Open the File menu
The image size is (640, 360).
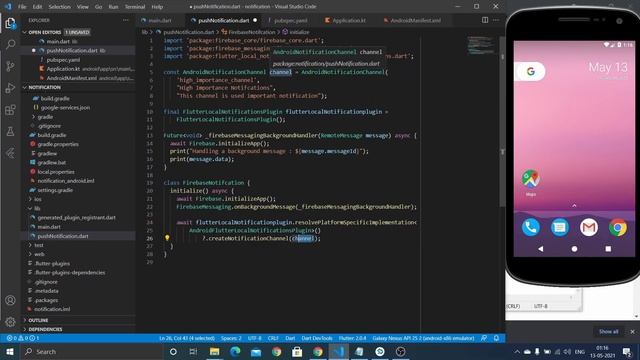click(22, 7)
